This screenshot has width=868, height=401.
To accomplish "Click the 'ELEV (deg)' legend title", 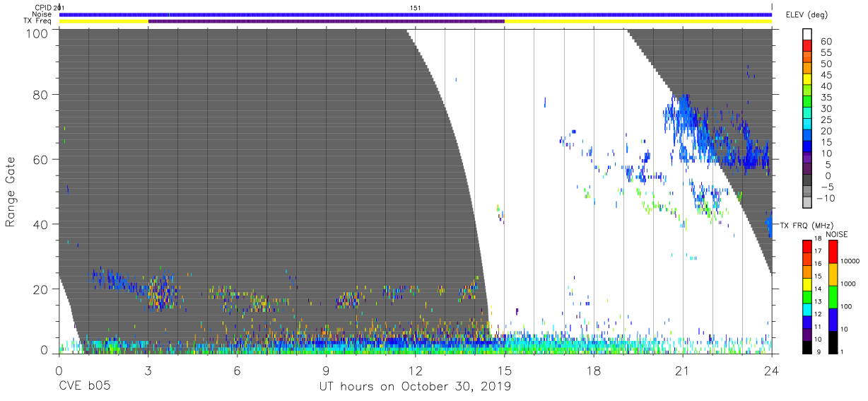I will [x=806, y=15].
